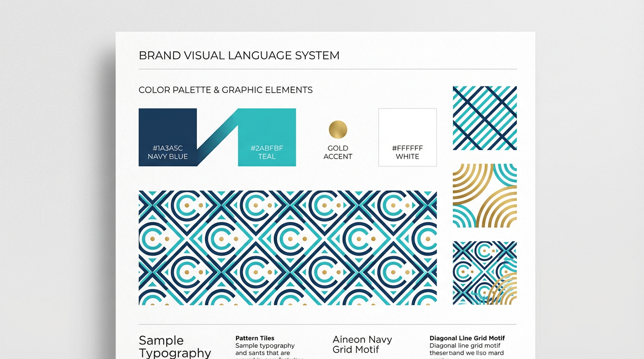
Task: Select the Color Palette & Graphic Elements header
Action: click(226, 90)
